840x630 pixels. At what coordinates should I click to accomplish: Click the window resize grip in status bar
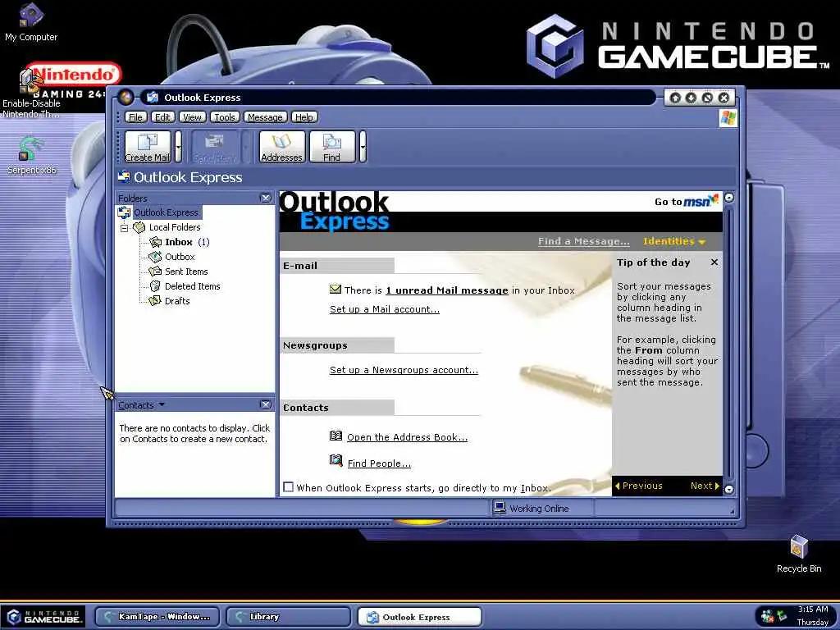click(732, 511)
